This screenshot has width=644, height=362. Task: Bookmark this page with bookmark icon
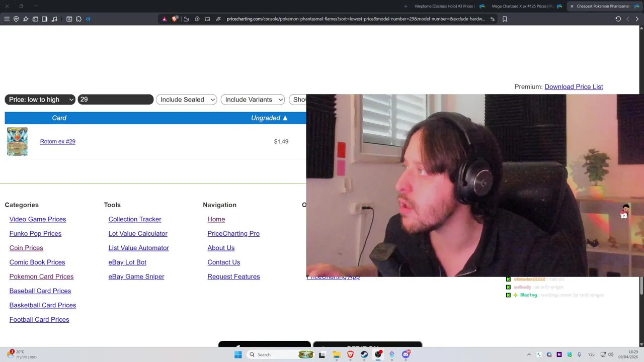pos(505,19)
